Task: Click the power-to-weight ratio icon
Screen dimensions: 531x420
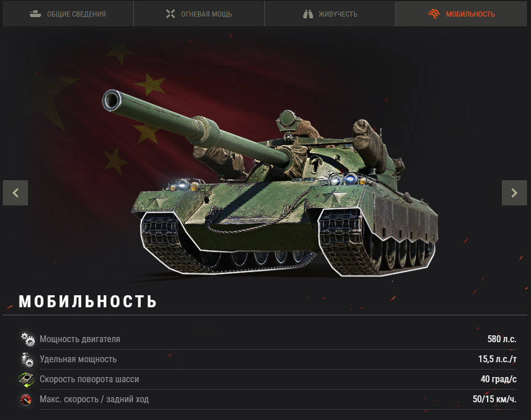Action: [27, 359]
